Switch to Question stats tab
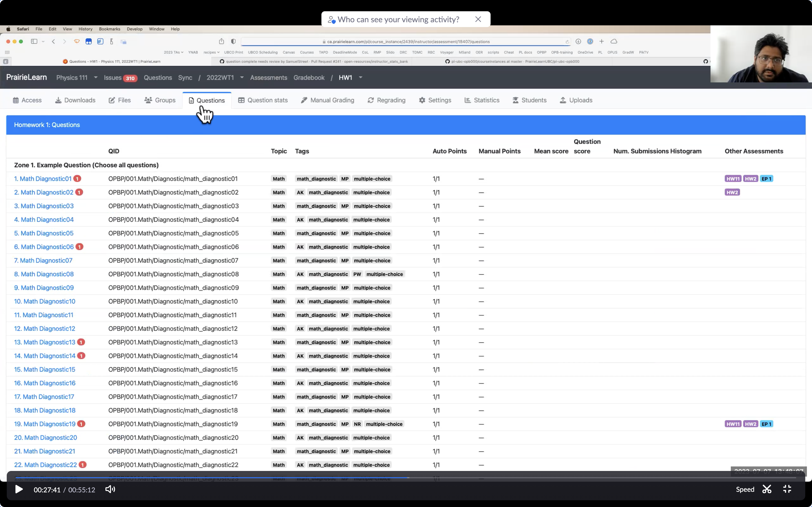 (263, 100)
